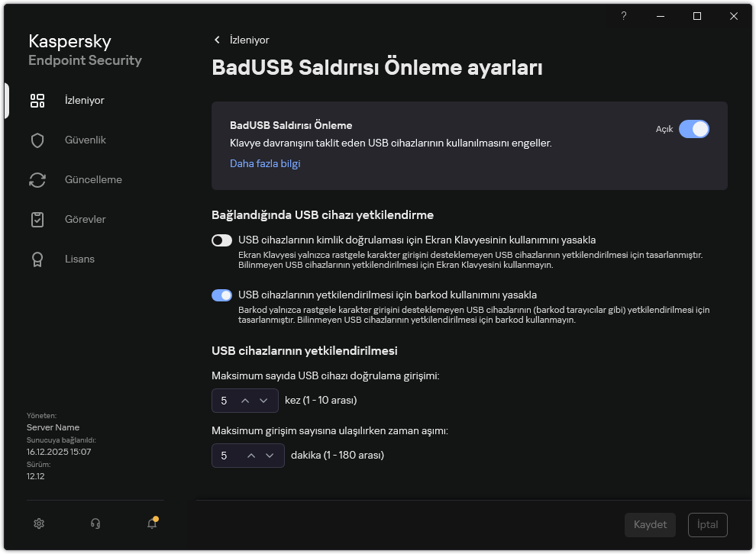Open the Daha fazla bilgi link
This screenshot has width=756, height=554.
click(265, 163)
